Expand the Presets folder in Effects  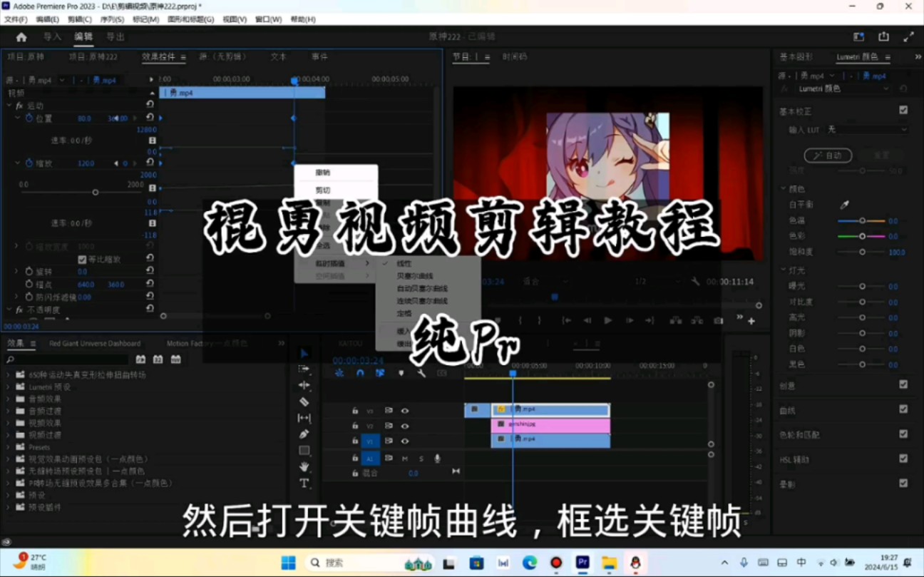9,447
